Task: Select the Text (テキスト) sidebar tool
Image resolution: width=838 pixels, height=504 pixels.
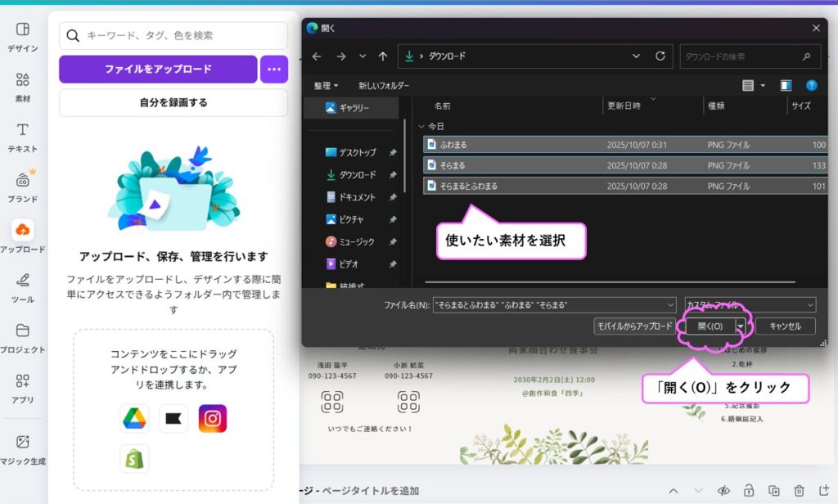Action: click(x=23, y=137)
